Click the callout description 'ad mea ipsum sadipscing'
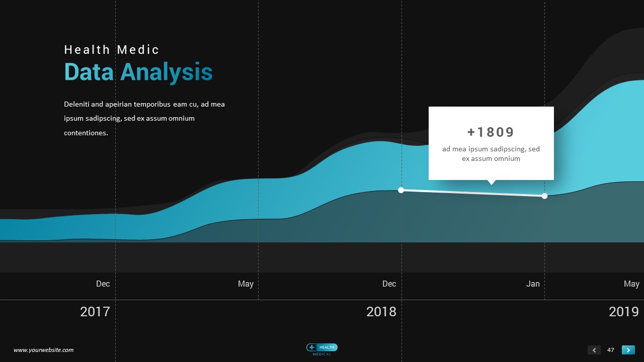Screen dimensions: 644x362 coord(491,154)
